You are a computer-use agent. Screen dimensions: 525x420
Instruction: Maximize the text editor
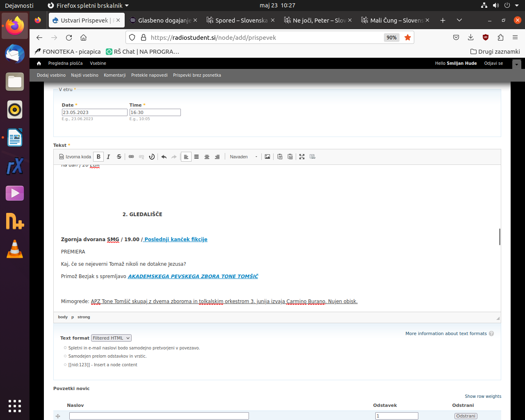302,157
